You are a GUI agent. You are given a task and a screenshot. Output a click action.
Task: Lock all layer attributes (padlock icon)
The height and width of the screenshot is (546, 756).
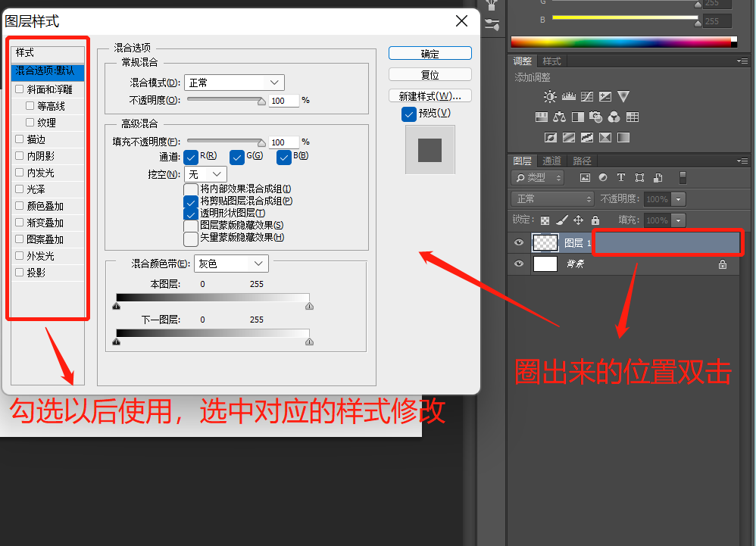(x=595, y=220)
